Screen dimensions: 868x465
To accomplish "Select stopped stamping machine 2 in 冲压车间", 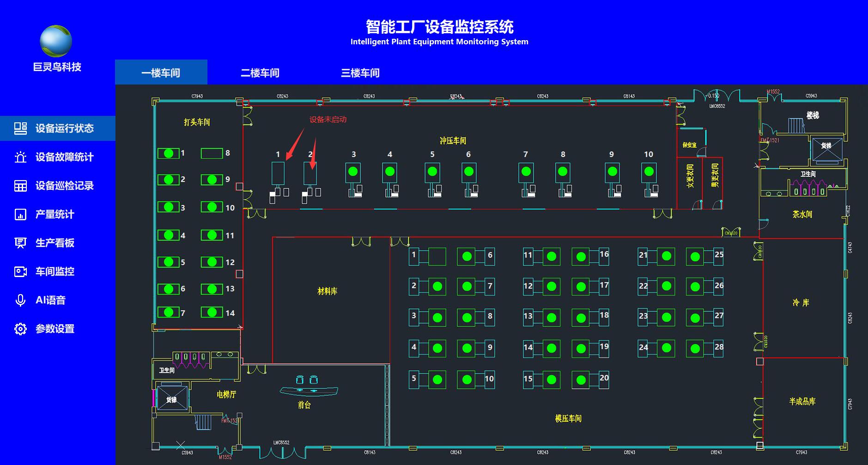I will [310, 173].
